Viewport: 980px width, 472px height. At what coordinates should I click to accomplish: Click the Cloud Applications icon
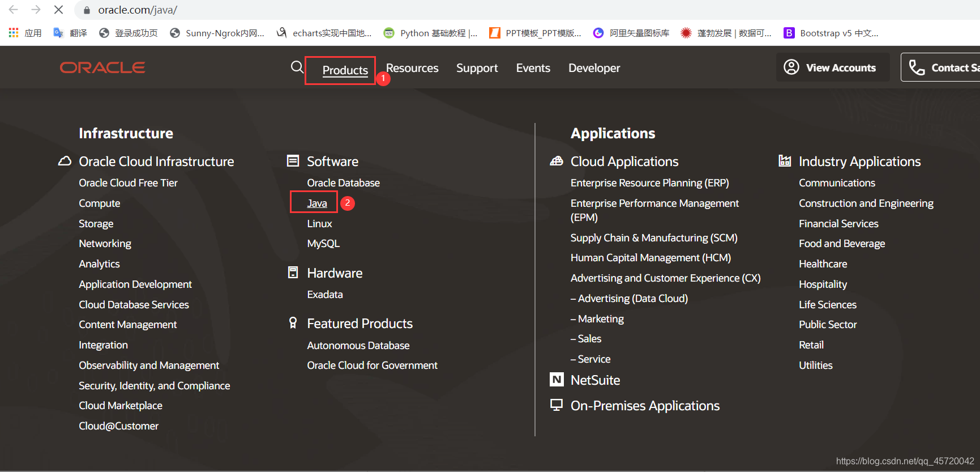(x=557, y=161)
